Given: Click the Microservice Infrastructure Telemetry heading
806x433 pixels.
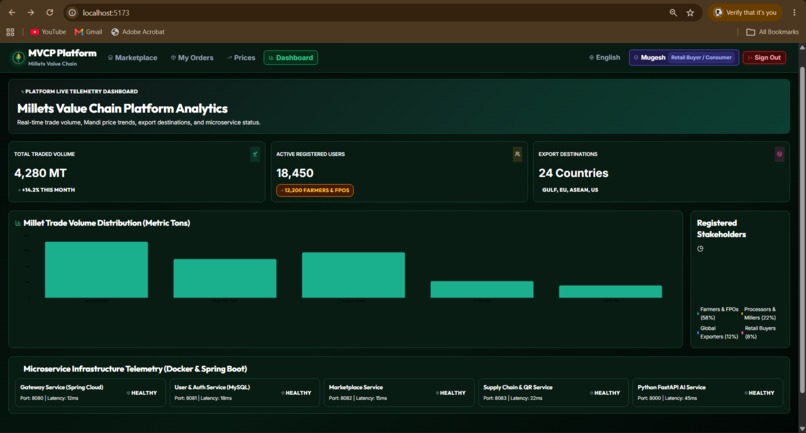Looking at the screenshot, I should pyautogui.click(x=135, y=369).
